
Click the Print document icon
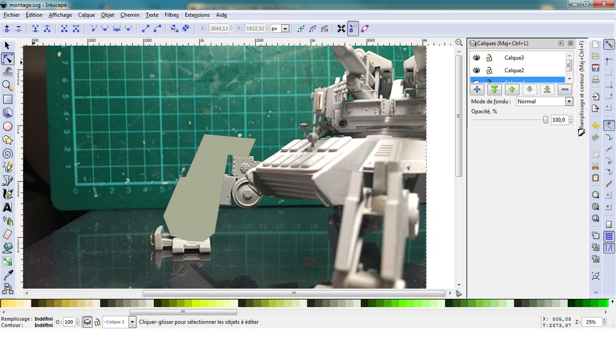[x=595, y=80]
